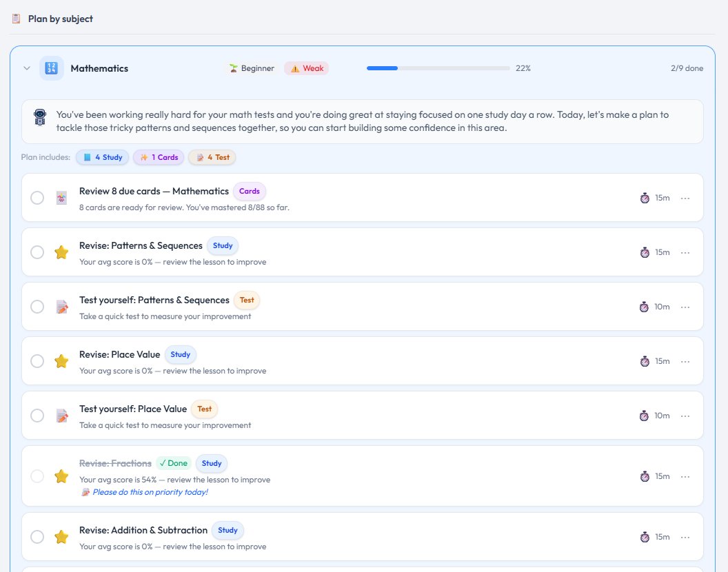
Task: Click star icon for Revise: Addition & Subtraction
Action: click(61, 537)
